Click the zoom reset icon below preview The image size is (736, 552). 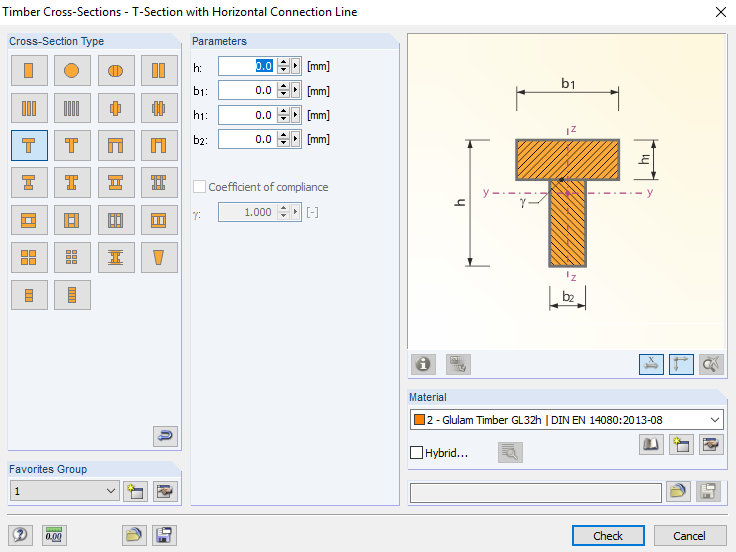pos(711,364)
